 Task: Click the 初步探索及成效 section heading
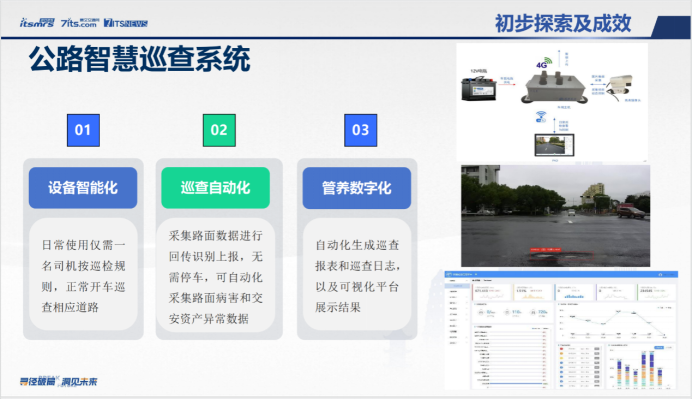pyautogui.click(x=563, y=23)
